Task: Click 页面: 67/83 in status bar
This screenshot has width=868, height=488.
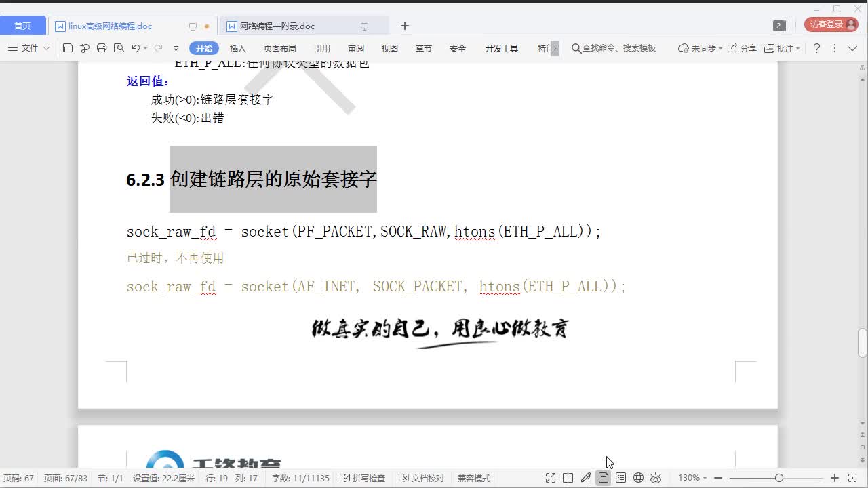Action: [66, 478]
